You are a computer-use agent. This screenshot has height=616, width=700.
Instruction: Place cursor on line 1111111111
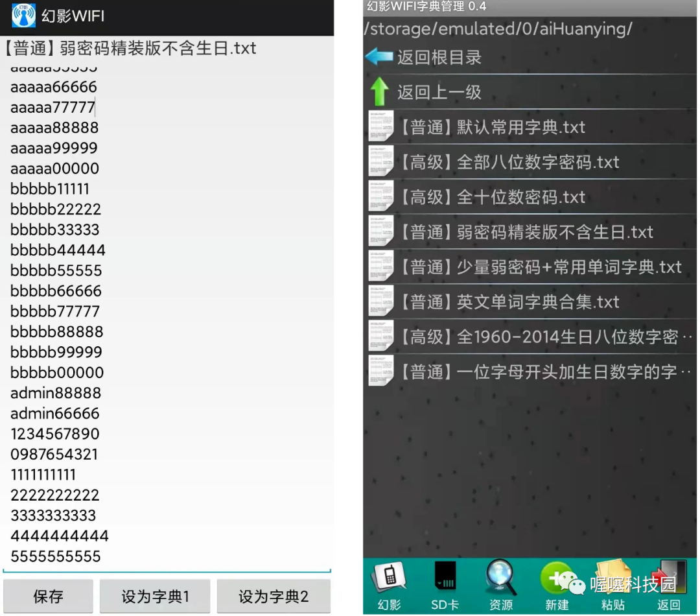pyautogui.click(x=43, y=475)
